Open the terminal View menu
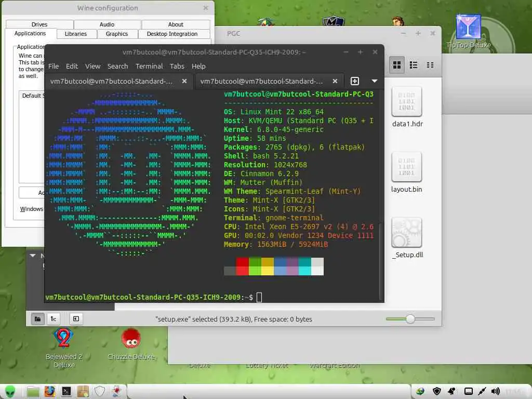The width and height of the screenshot is (532, 399). coord(92,66)
